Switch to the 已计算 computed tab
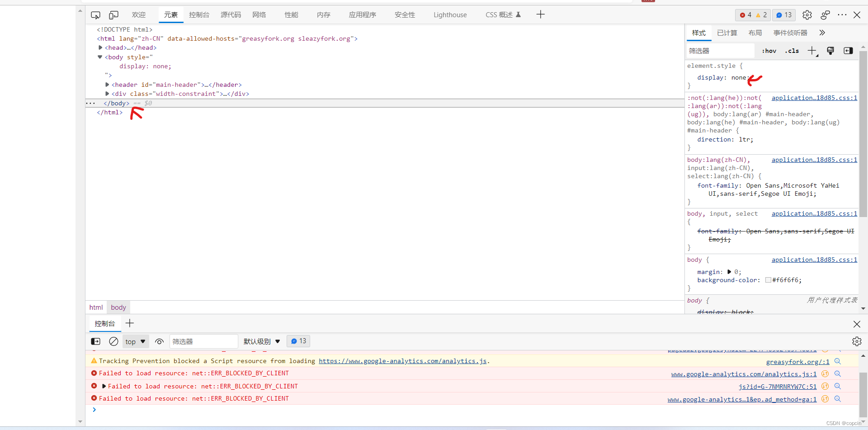868x430 pixels. (727, 33)
